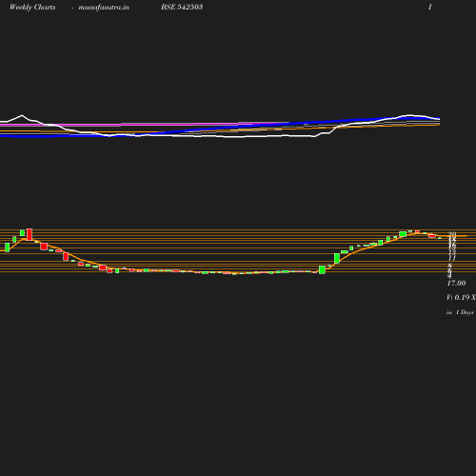Click the "BSE 542503" stock code
The height and width of the screenshot is (476, 476).
[x=182, y=7]
